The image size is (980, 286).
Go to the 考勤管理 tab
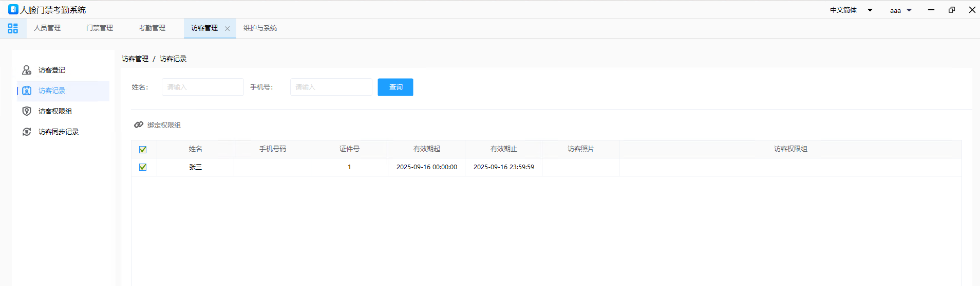tap(152, 28)
